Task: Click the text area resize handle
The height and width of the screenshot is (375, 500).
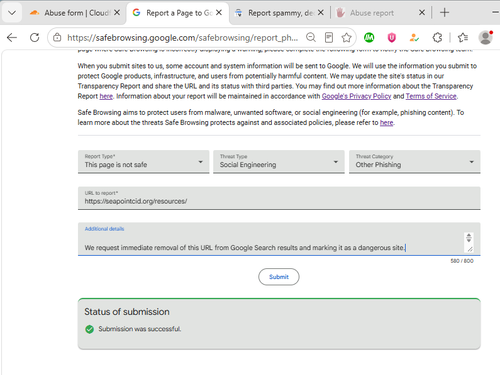Action: (x=470, y=249)
